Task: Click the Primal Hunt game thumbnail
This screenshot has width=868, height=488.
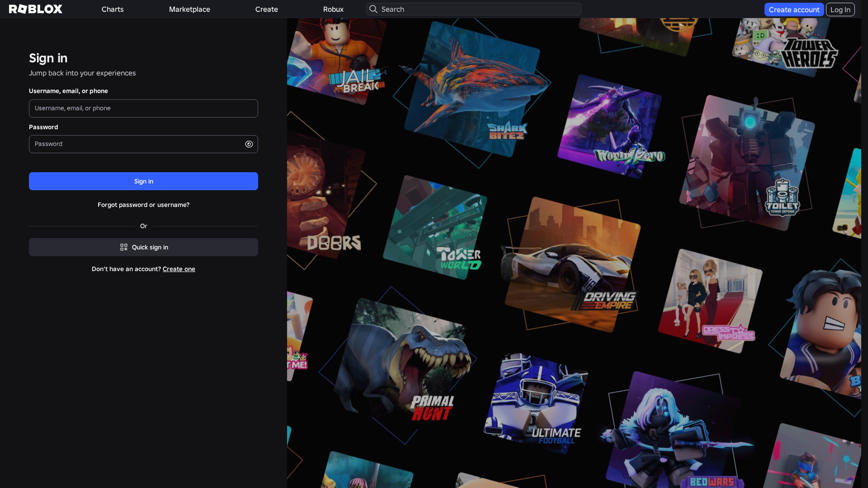Action: (402, 359)
